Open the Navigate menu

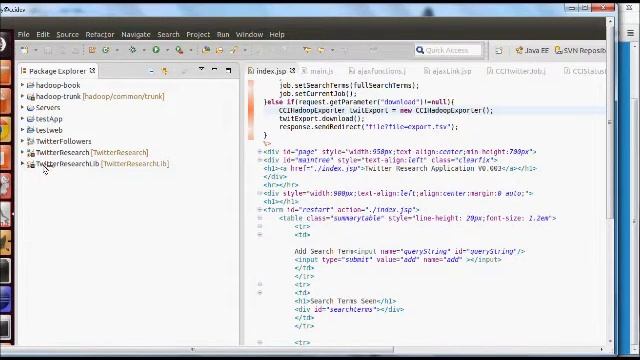[136, 34]
